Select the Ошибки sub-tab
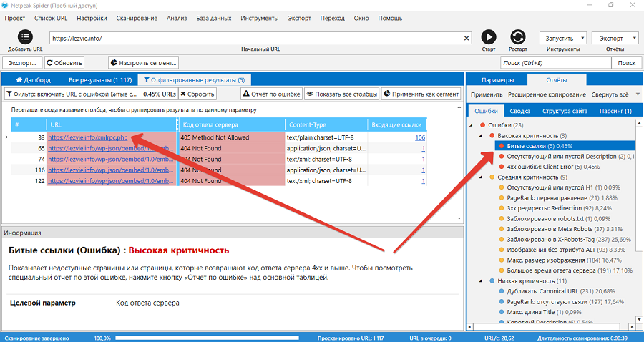 [486, 111]
